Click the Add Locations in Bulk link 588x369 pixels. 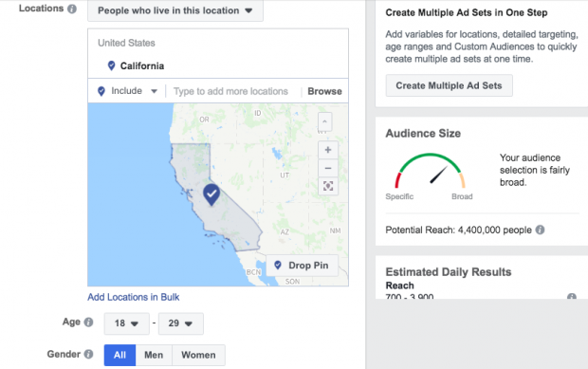pos(134,297)
